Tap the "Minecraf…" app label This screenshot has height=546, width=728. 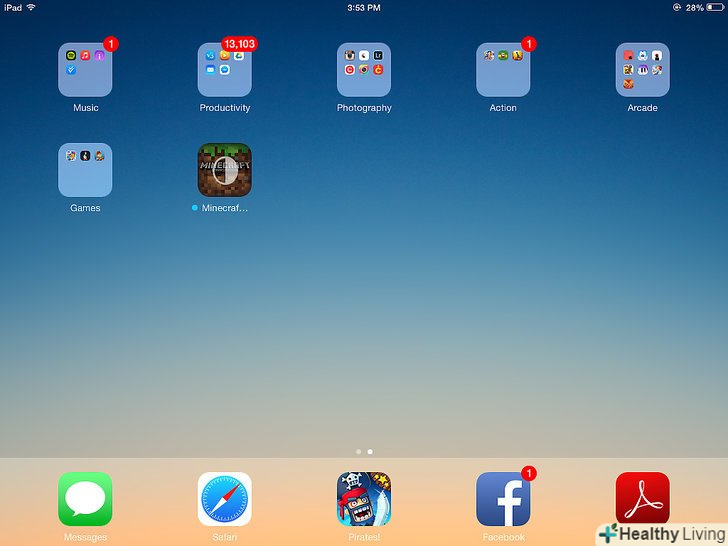coord(225,208)
